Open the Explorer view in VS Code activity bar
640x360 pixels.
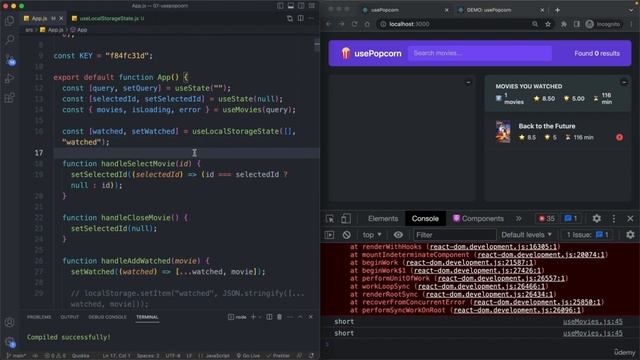[9, 20]
